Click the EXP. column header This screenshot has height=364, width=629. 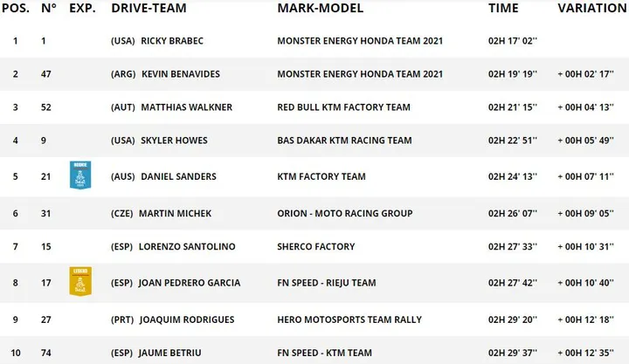83,8
